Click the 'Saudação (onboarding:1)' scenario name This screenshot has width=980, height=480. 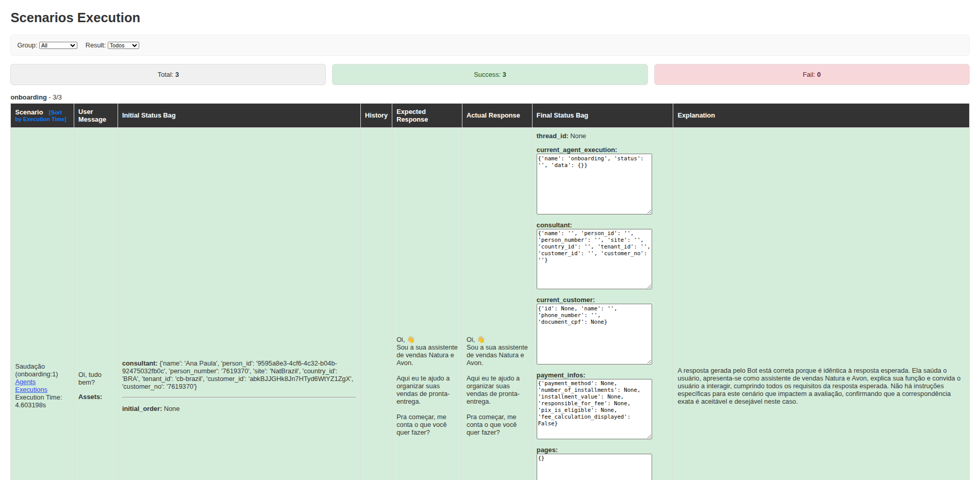[x=37, y=370]
